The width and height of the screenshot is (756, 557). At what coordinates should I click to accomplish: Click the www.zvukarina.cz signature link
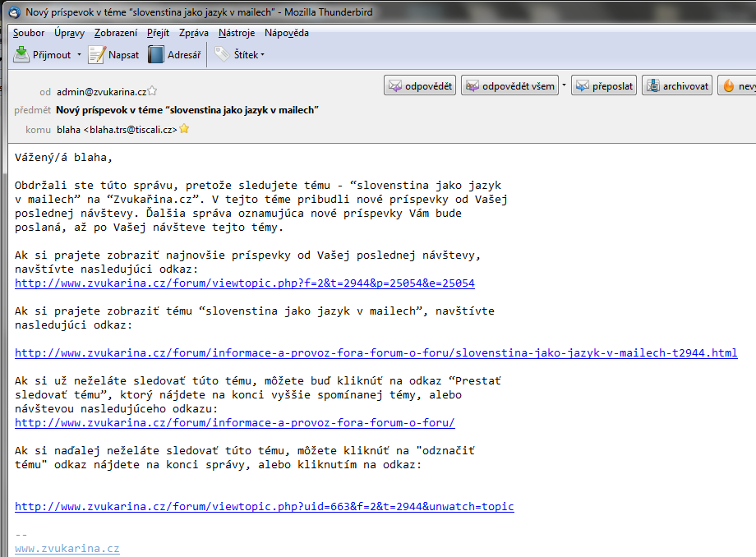pos(67,549)
